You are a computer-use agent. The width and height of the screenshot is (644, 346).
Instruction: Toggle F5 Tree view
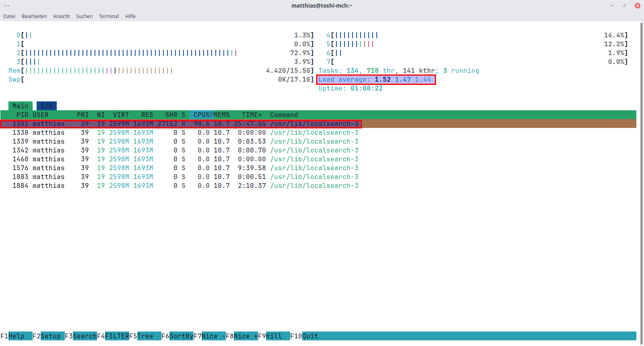[145, 336]
